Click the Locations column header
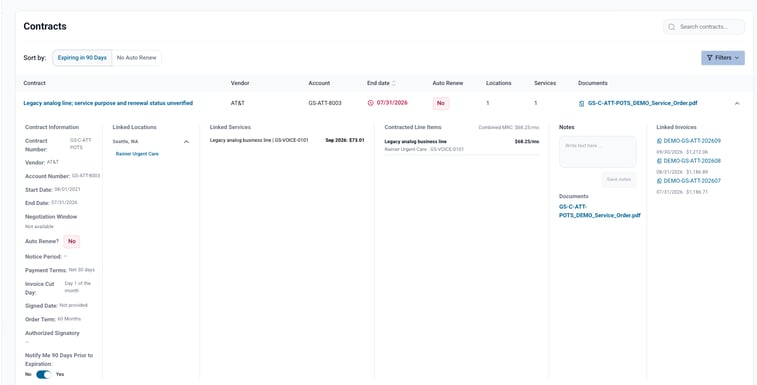The image size is (757, 385). point(499,83)
